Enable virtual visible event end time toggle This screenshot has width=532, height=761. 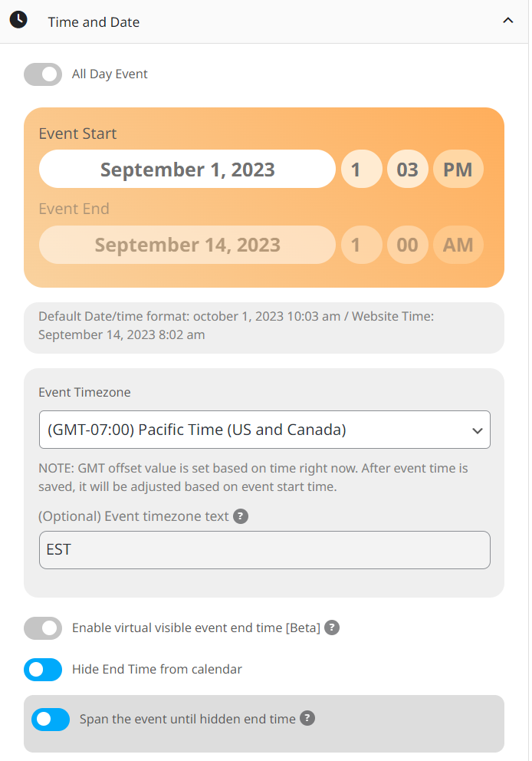tap(43, 628)
